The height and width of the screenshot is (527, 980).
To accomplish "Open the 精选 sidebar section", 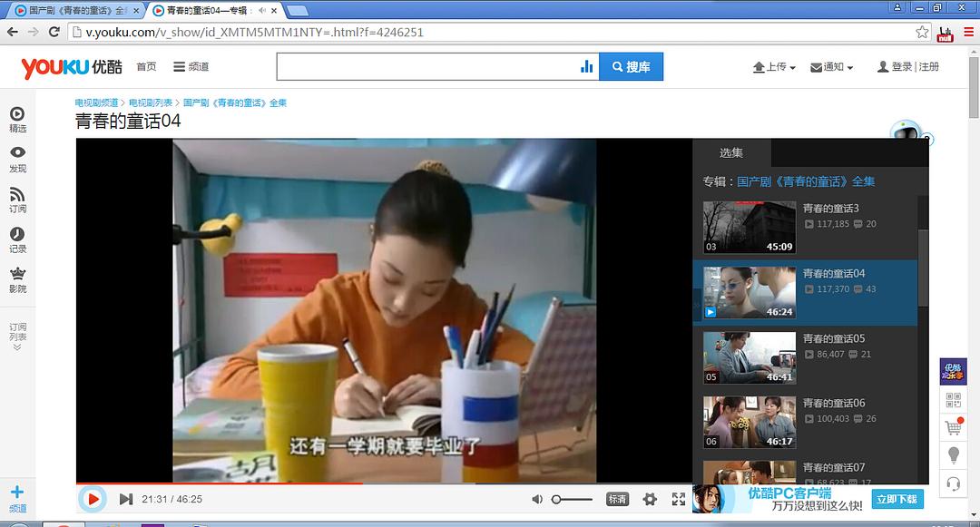I will click(17, 120).
